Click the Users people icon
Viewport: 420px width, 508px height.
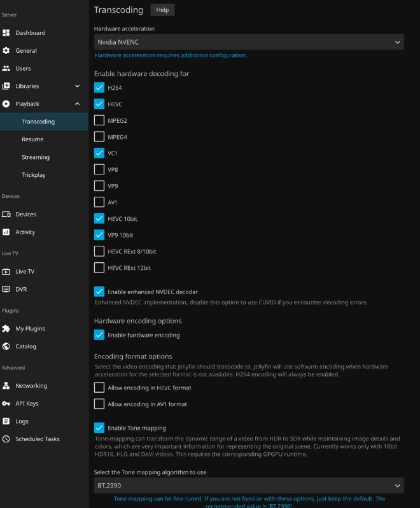6,68
